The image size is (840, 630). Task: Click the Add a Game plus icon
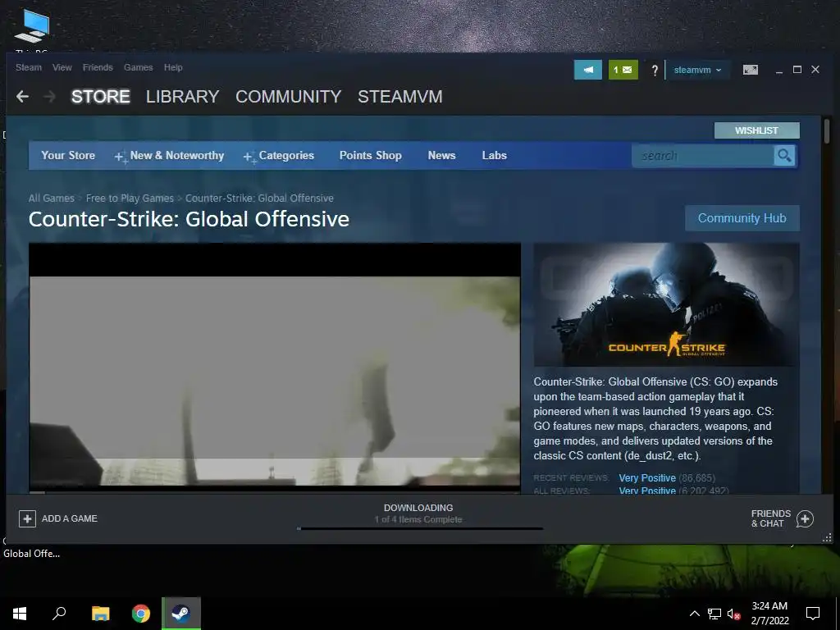click(x=27, y=518)
